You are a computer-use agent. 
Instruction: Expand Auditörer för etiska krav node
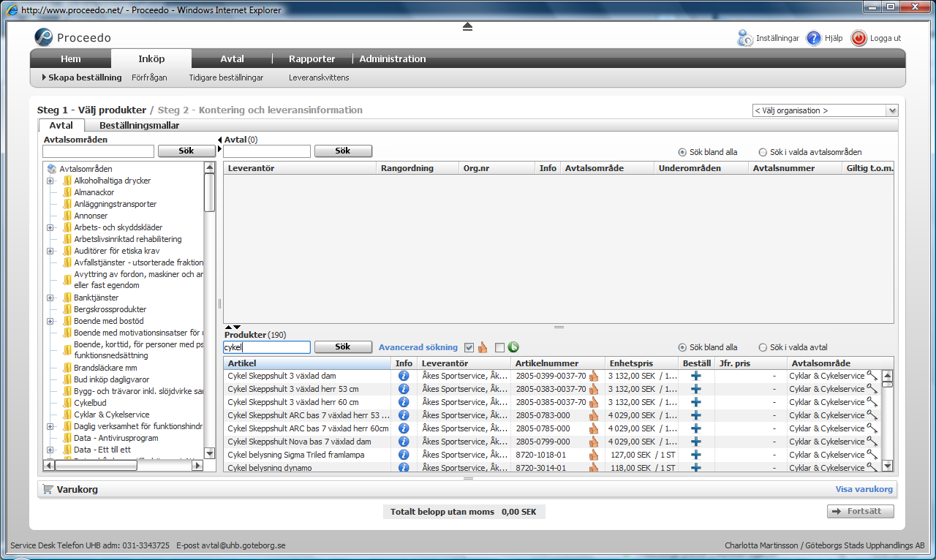pyautogui.click(x=50, y=251)
